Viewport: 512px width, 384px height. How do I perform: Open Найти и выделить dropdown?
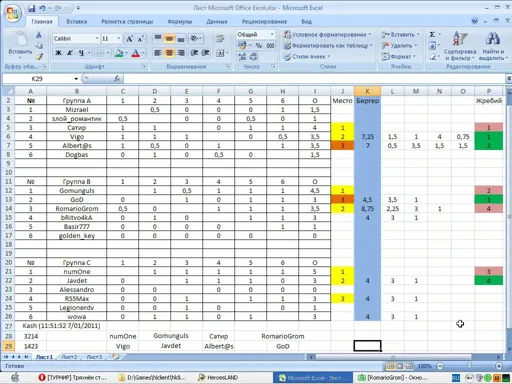click(493, 47)
